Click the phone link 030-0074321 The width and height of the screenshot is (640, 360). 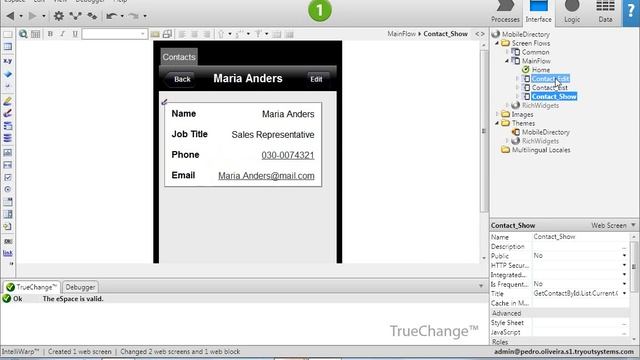[x=288, y=155]
